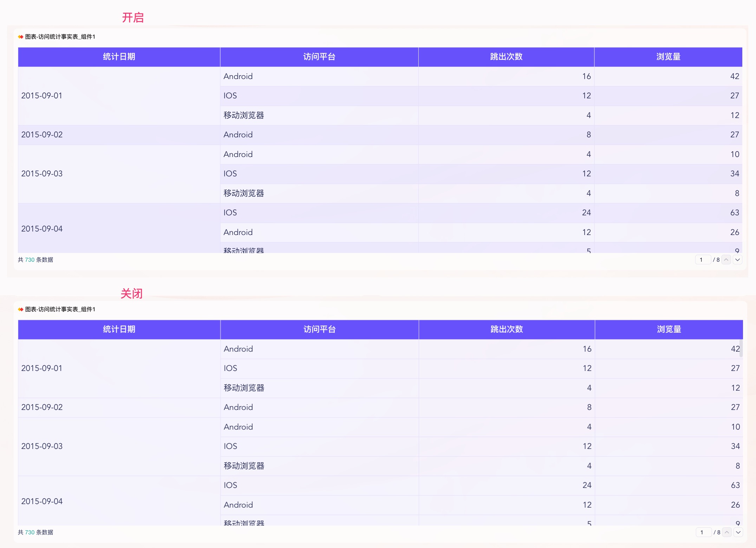Go to previous page in upper table
The width and height of the screenshot is (756, 548).
point(726,260)
